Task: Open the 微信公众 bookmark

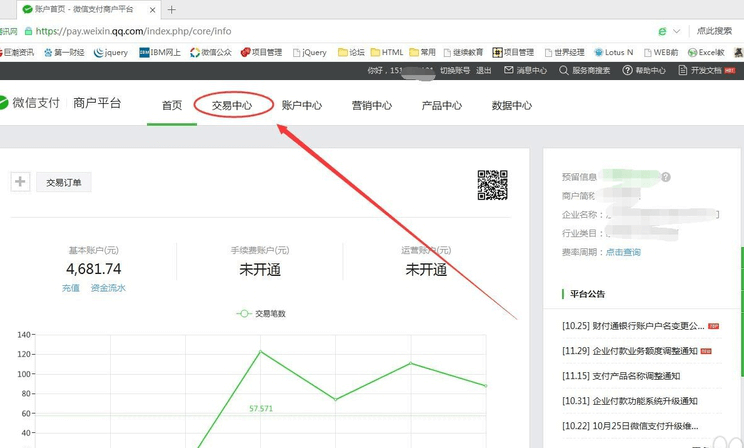Action: pyautogui.click(x=211, y=52)
